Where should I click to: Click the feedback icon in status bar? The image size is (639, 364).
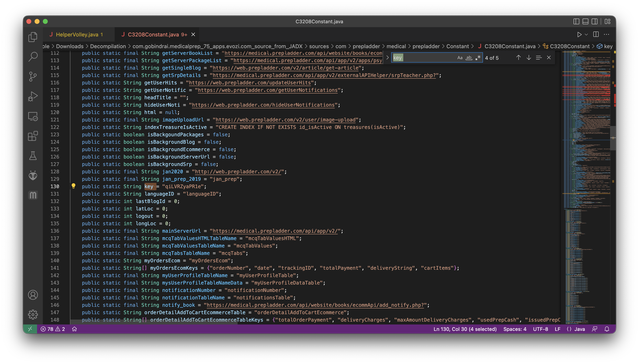click(x=595, y=329)
